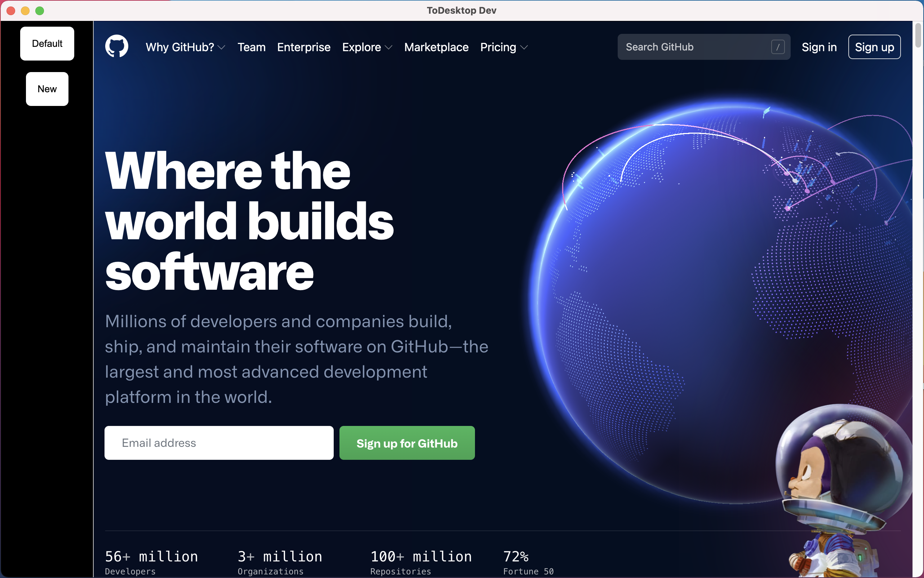Click the 56+ million Developers stat
The image size is (924, 578).
[151, 563]
